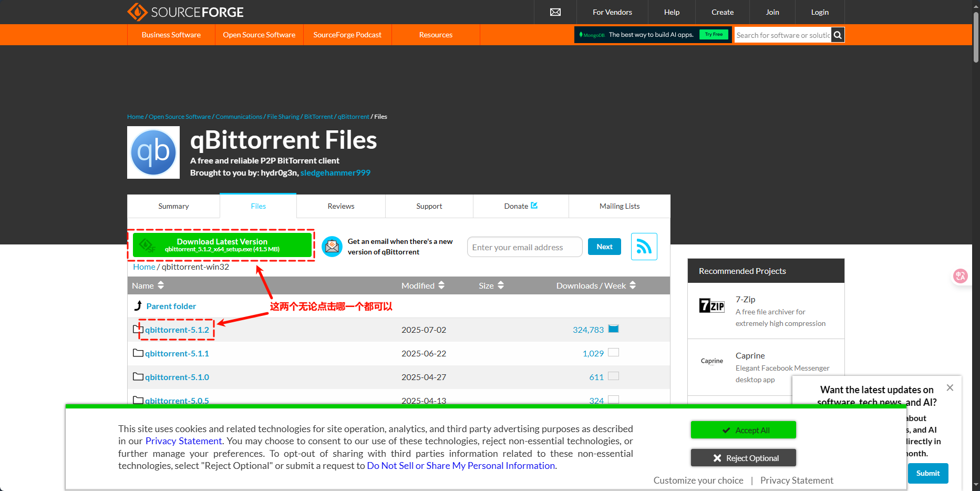Open the Business Software menu
The height and width of the screenshot is (491, 980).
click(x=171, y=35)
